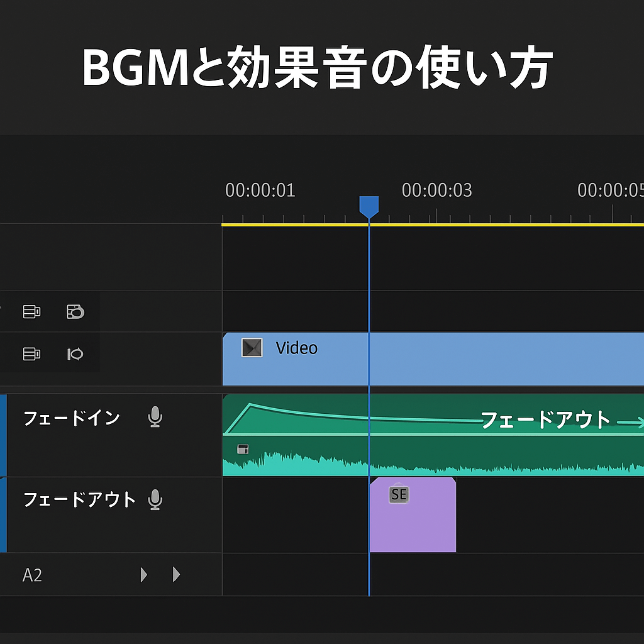This screenshot has height=644, width=644.
Task: Select the Video clip on the timeline
Action: click(433, 359)
